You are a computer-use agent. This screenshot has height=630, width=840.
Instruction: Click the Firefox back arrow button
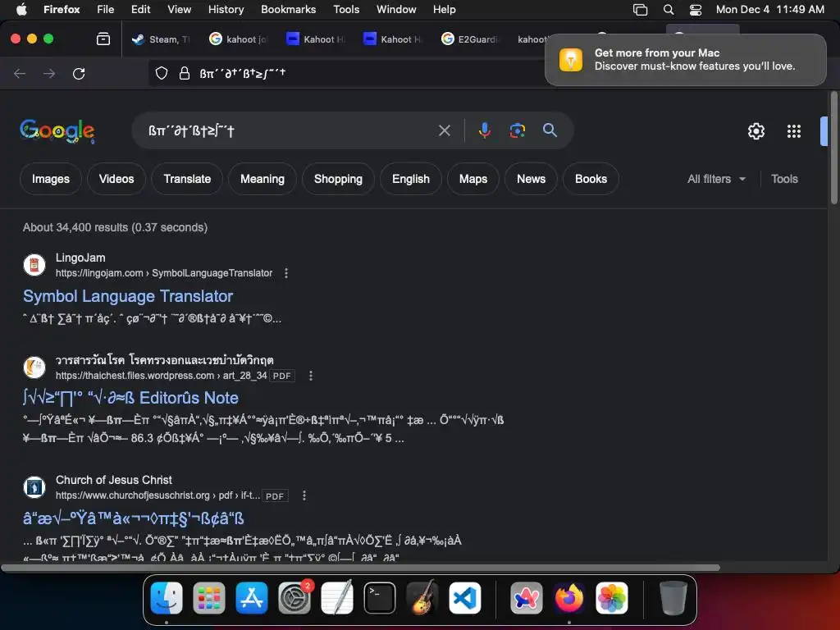pyautogui.click(x=20, y=73)
